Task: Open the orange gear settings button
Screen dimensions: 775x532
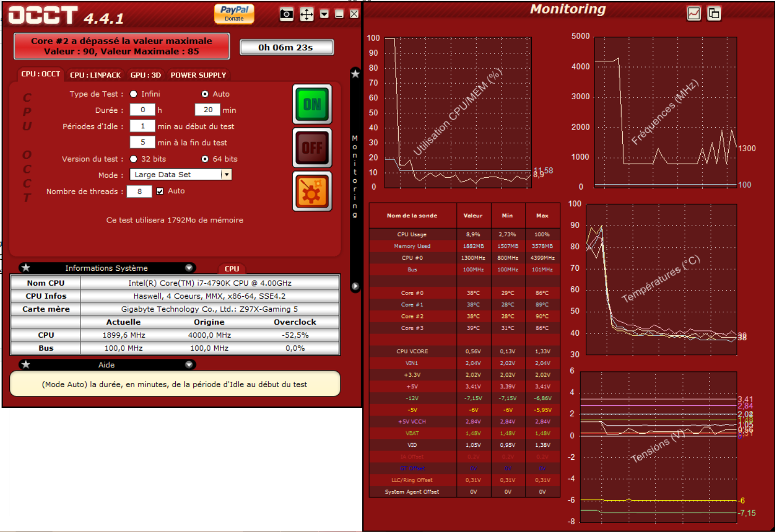Action: pos(312,191)
